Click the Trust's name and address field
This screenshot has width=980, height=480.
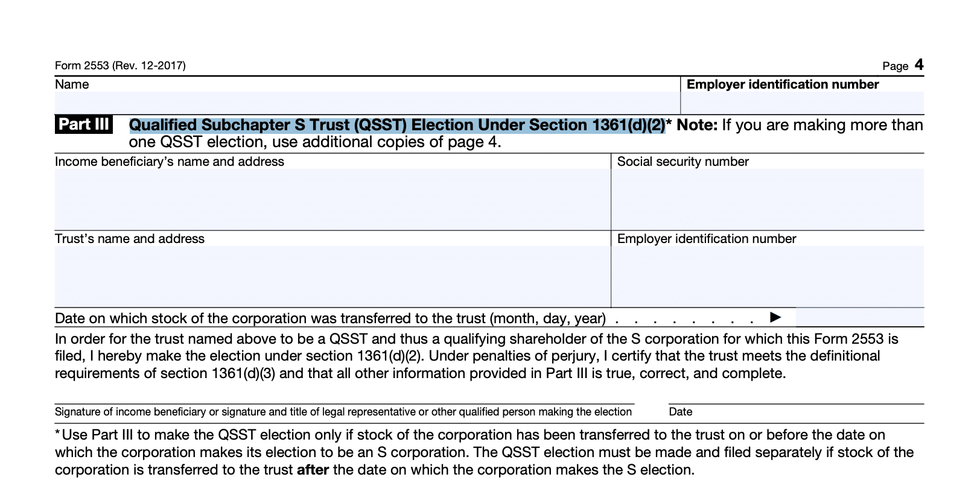(x=332, y=276)
